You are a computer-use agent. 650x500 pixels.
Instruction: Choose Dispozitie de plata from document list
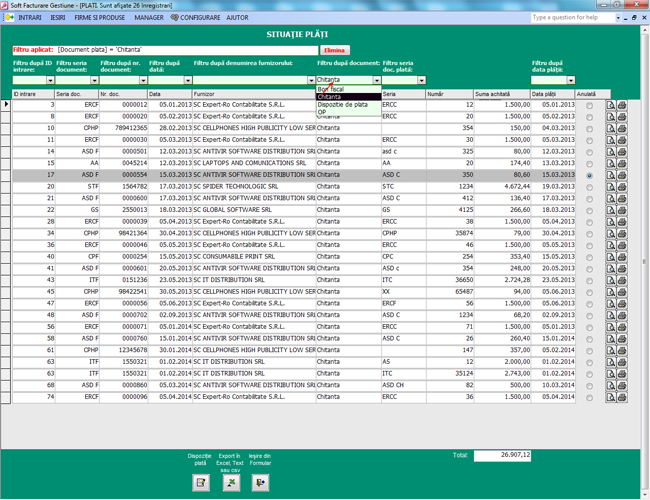click(x=348, y=104)
